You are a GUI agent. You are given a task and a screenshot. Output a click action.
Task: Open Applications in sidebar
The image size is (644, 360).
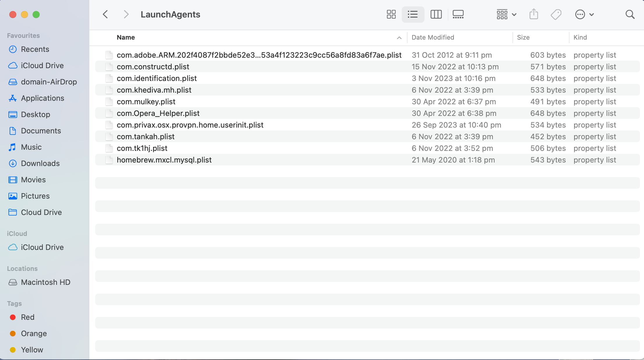[43, 98]
